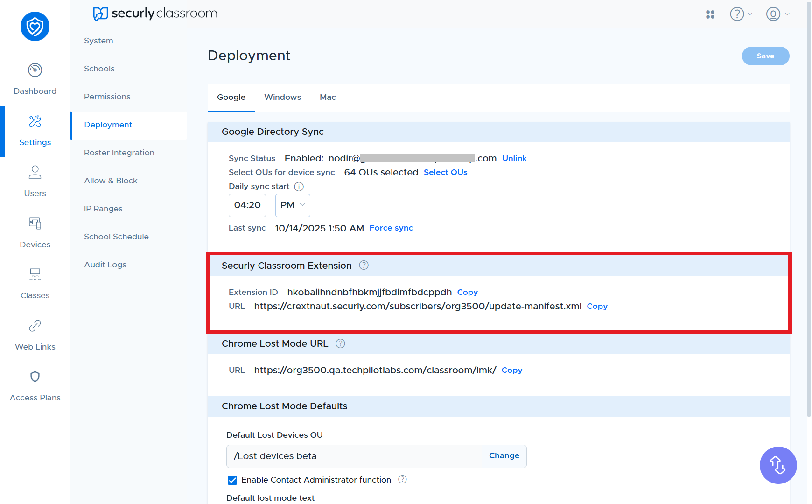Image resolution: width=812 pixels, height=504 pixels.
Task: Open the user account menu
Action: click(777, 14)
